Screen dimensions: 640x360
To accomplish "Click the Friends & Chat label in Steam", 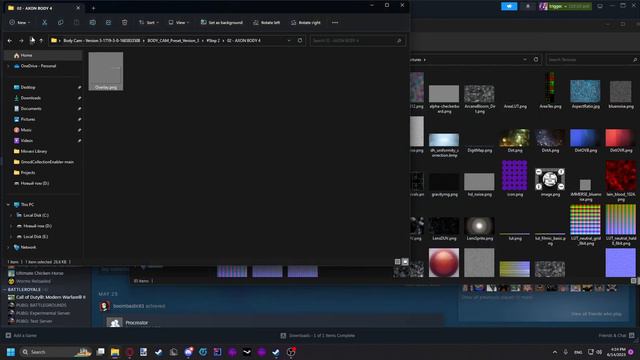I will tap(612, 336).
